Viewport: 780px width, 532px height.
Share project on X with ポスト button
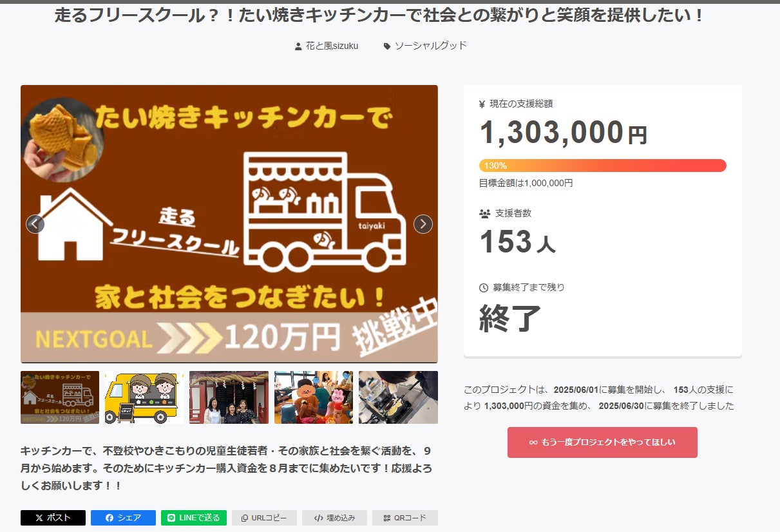pos(53,518)
